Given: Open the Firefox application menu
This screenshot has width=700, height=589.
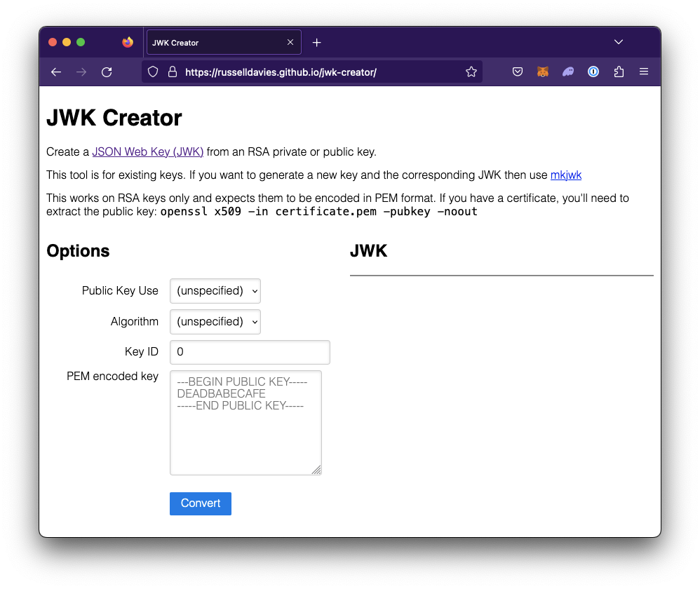Looking at the screenshot, I should pos(644,72).
